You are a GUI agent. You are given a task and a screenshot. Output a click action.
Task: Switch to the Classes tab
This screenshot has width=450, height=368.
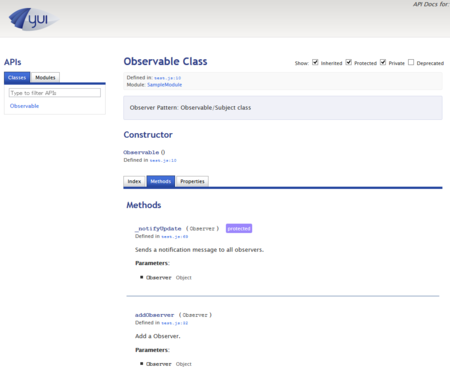[17, 77]
